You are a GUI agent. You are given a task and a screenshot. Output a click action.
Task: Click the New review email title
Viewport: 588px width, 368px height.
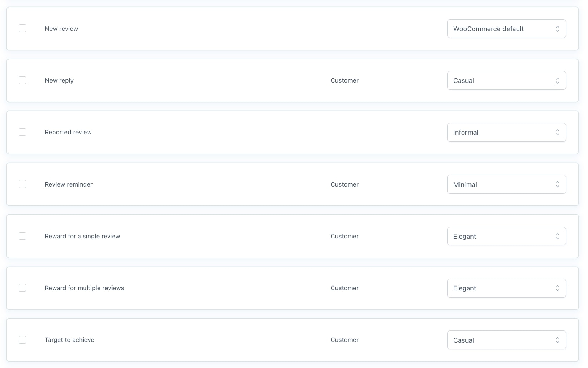click(61, 29)
